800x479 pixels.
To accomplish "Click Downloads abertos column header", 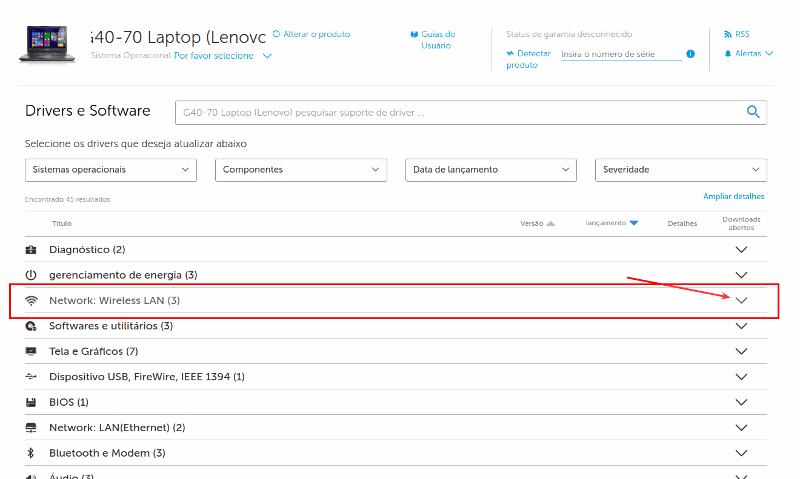I will click(x=741, y=223).
